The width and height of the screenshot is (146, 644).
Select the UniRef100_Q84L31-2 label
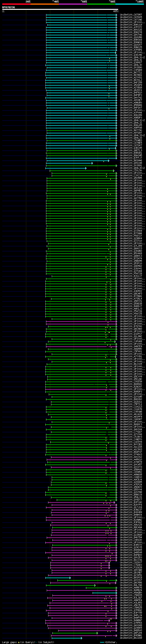[132, 58]
